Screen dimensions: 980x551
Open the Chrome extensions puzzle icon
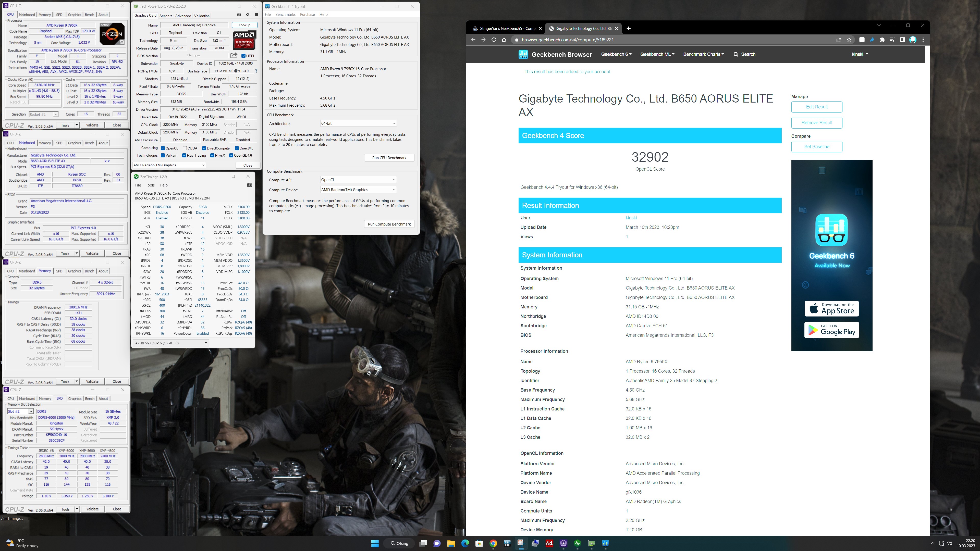tap(882, 40)
